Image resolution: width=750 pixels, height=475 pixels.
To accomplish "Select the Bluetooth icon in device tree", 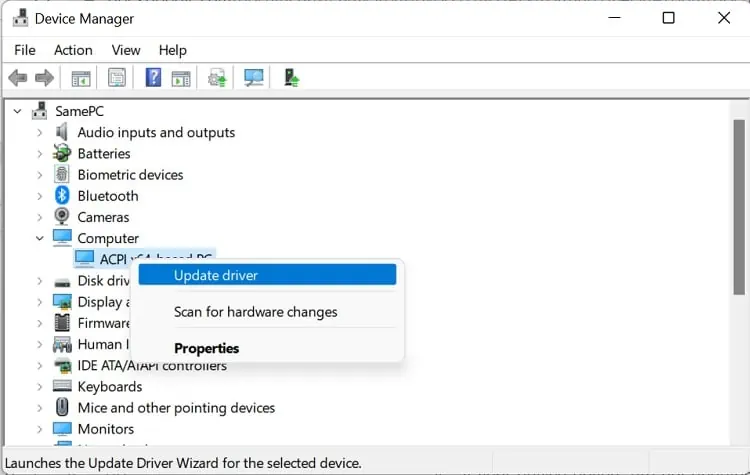I will [62, 196].
